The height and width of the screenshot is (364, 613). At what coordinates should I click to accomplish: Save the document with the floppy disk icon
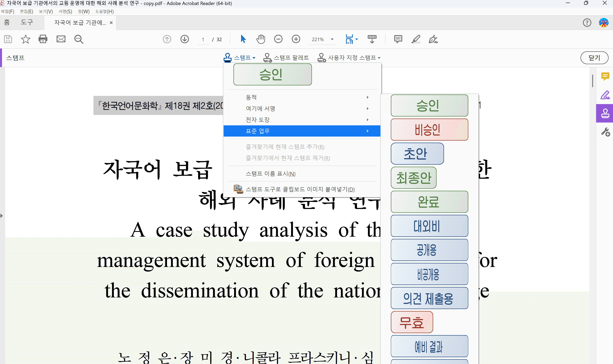coord(8,39)
